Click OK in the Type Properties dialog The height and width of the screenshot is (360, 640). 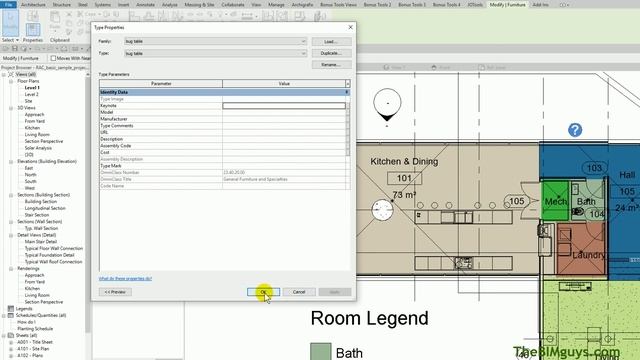[263, 292]
